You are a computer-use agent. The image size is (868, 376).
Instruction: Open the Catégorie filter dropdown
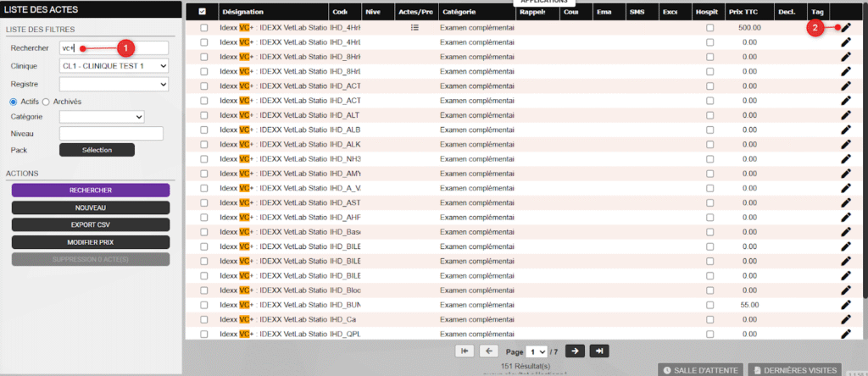101,117
